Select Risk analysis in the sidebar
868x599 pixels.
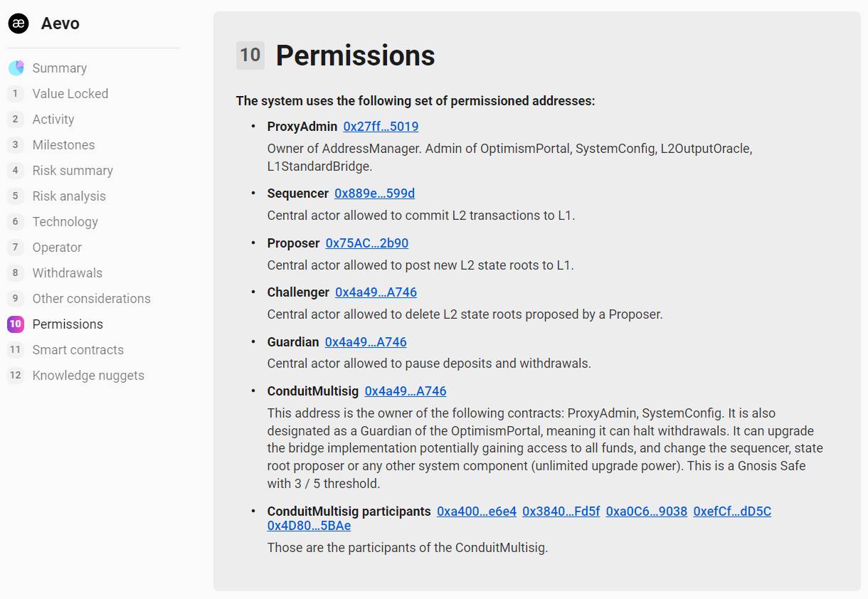(69, 196)
